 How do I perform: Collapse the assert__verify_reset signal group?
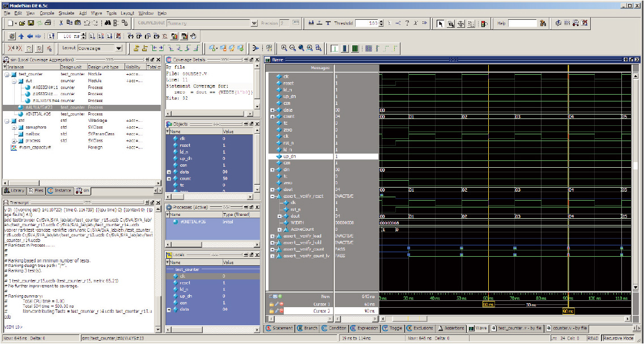click(272, 196)
